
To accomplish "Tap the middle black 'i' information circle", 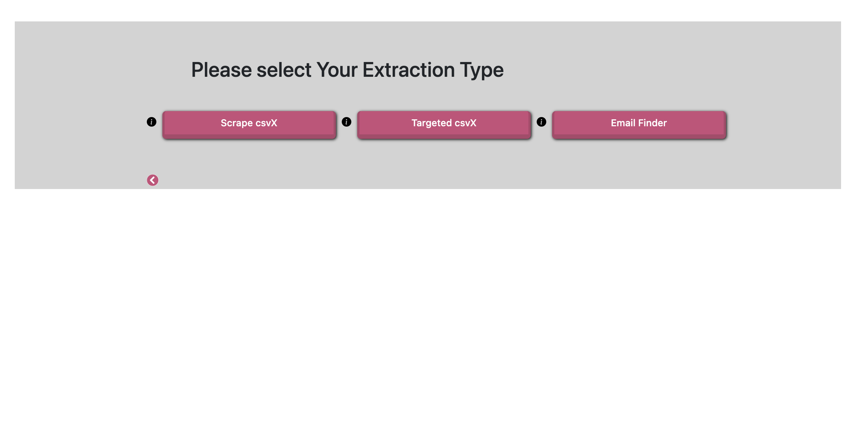I will (x=346, y=122).
